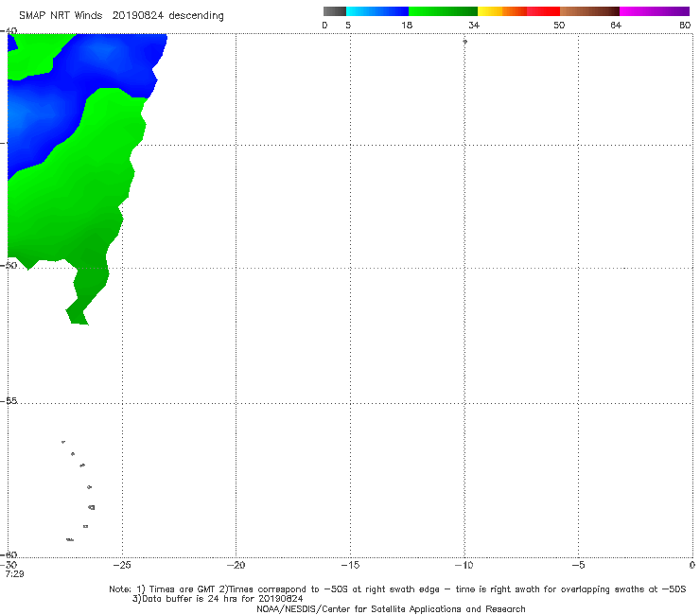This screenshot has width=700, height=615.
Task: Click the color bar label "5"
Action: 348,26
